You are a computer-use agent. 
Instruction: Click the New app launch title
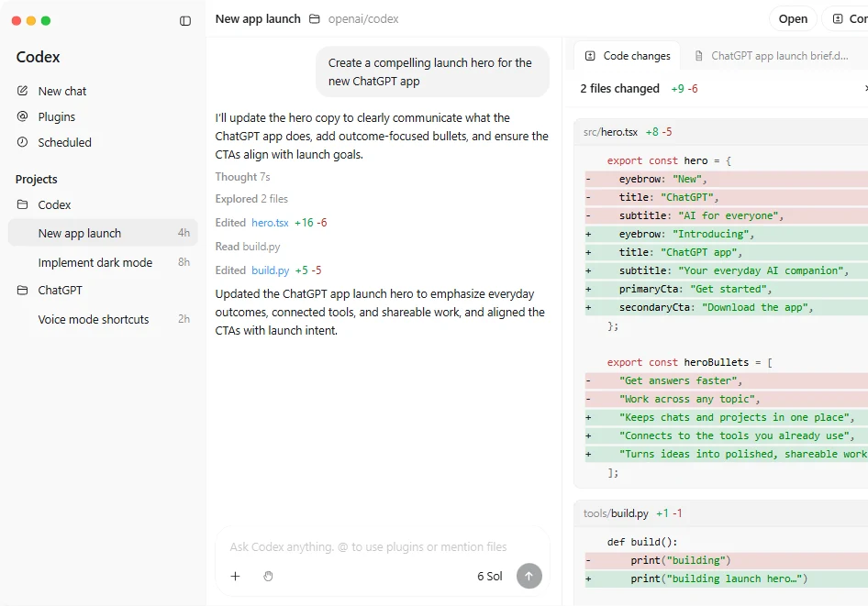point(258,19)
